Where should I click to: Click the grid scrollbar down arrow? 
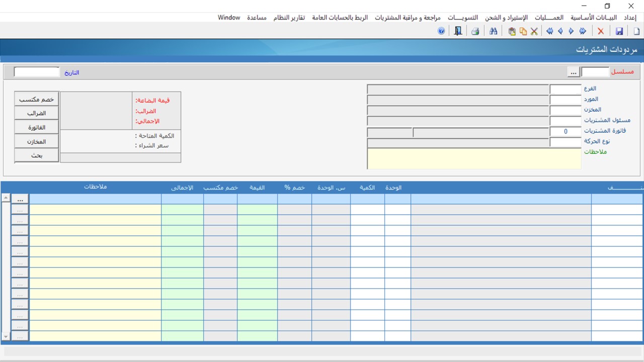[6, 336]
